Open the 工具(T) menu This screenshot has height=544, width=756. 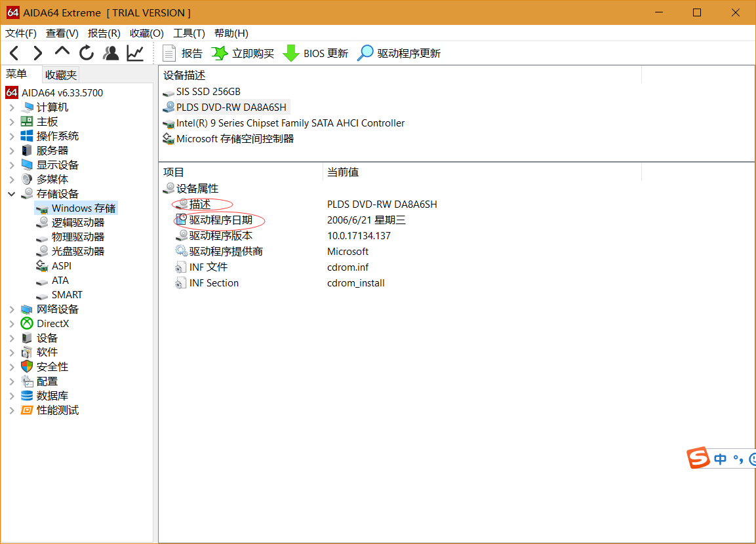(x=189, y=33)
